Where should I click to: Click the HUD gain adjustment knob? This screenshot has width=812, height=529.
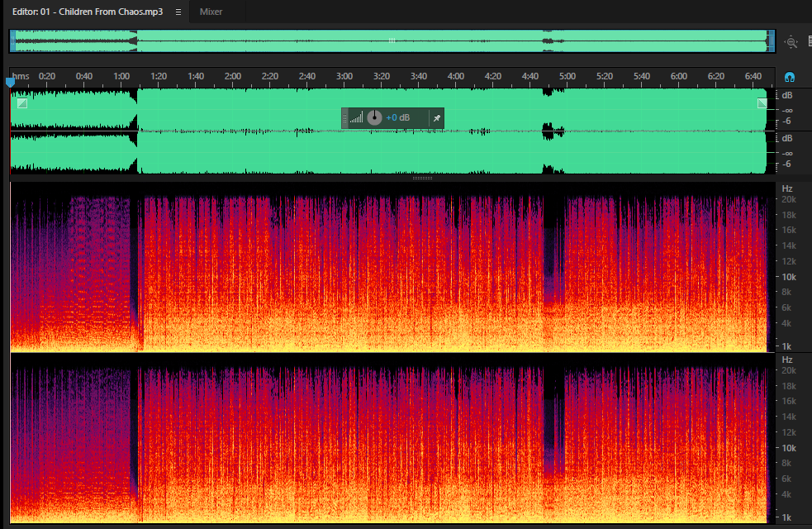click(x=374, y=117)
